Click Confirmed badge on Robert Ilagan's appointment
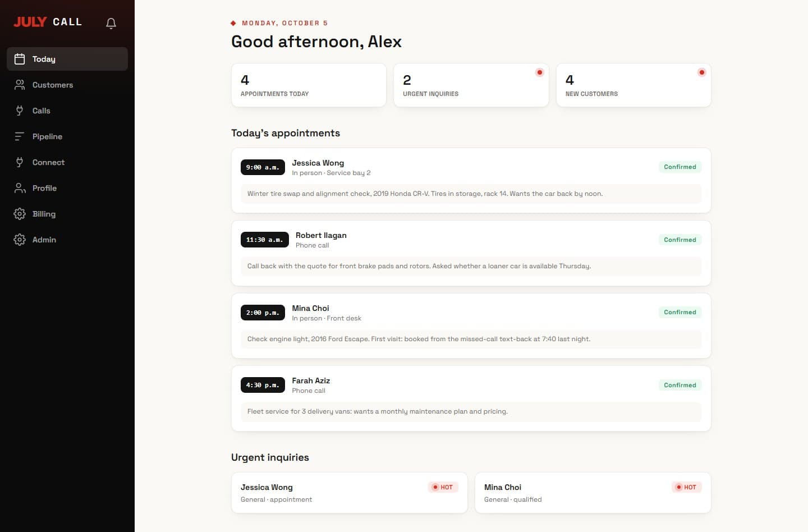This screenshot has height=532, width=808. [x=680, y=240]
